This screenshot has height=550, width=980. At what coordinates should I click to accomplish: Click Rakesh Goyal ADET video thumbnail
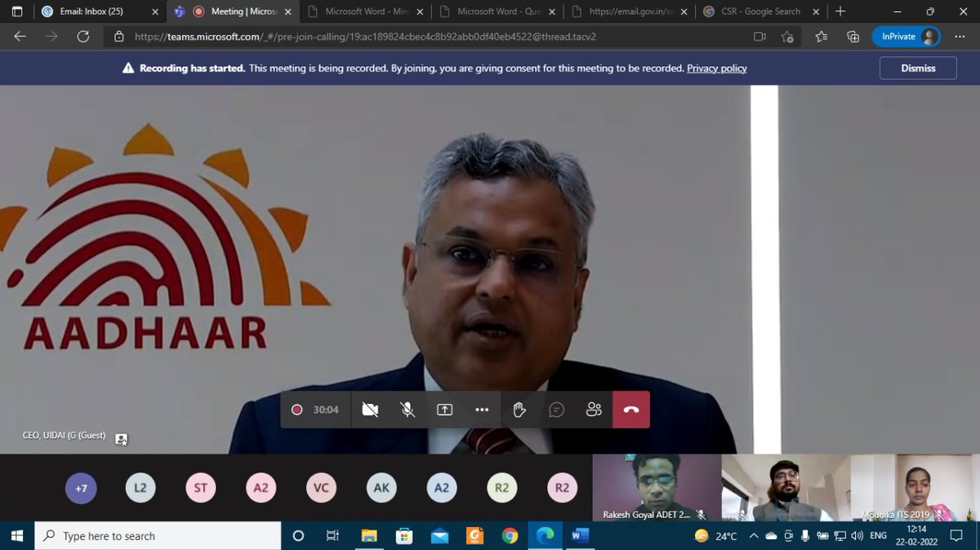pyautogui.click(x=657, y=488)
